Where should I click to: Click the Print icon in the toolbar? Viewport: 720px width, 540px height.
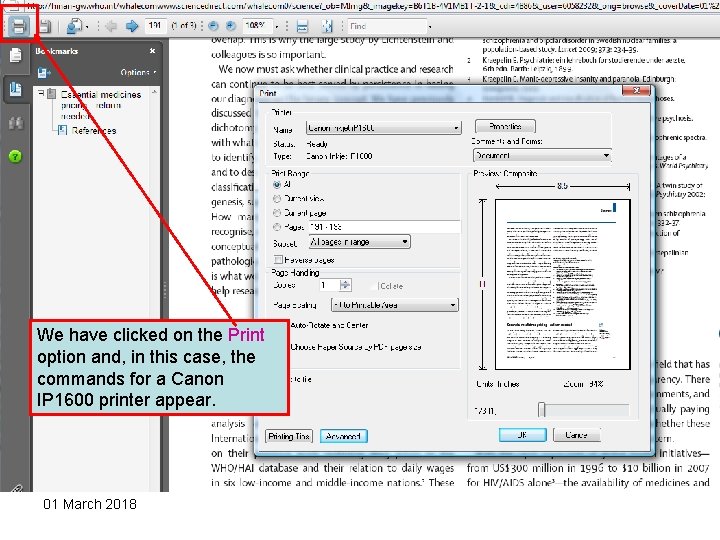[18, 26]
